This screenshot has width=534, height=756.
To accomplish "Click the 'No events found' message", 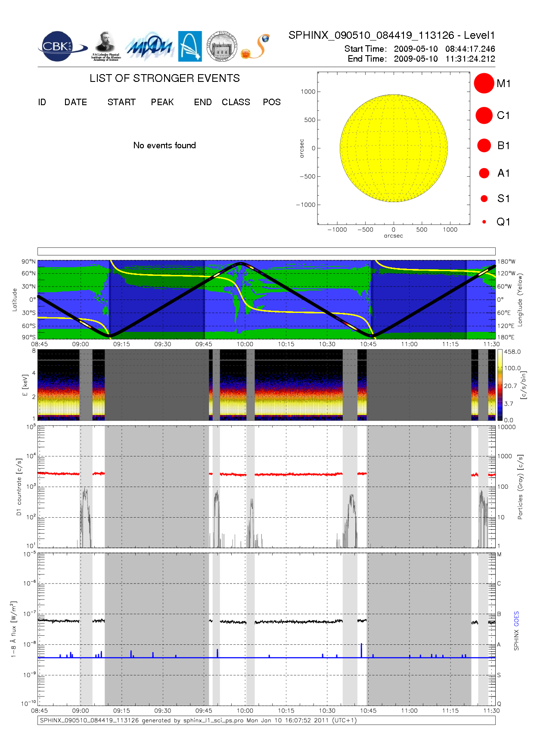I will (165, 145).
